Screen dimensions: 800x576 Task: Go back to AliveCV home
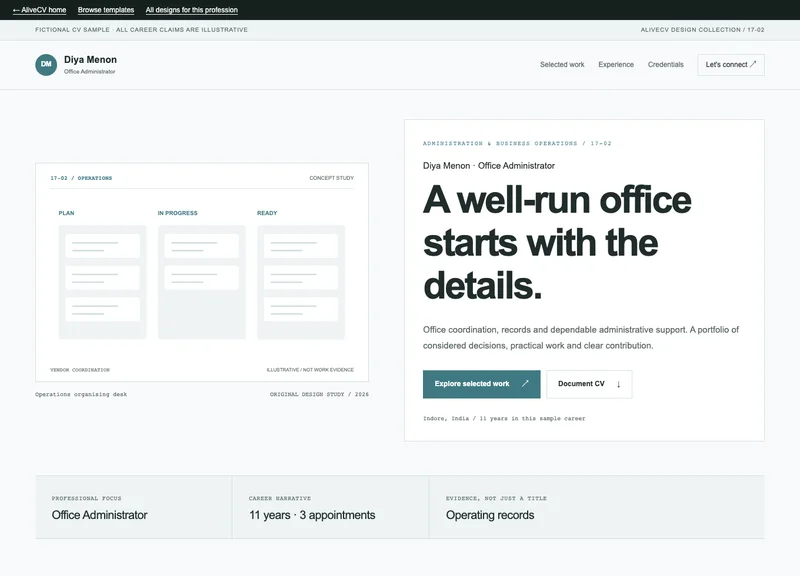click(39, 10)
